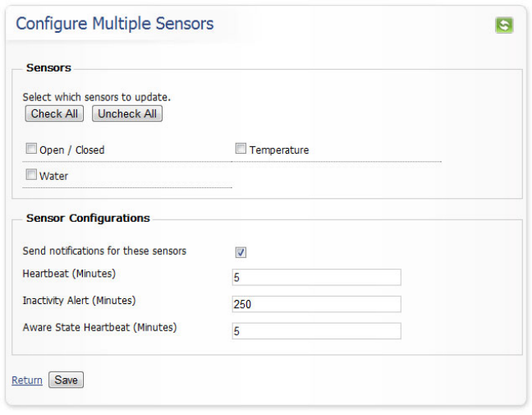Enable the Temperature sensor checkbox
532x415 pixels.
[241, 149]
